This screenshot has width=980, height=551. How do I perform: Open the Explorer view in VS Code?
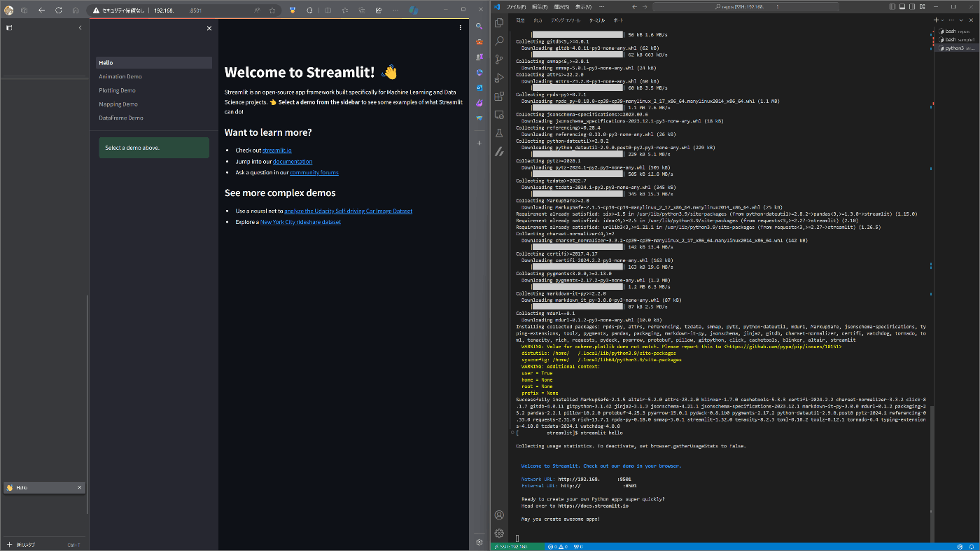499,23
